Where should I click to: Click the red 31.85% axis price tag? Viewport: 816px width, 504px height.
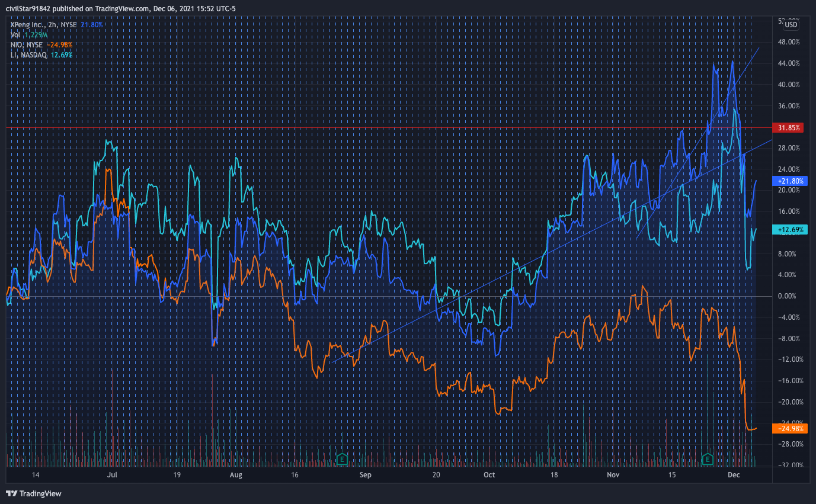[x=789, y=127]
